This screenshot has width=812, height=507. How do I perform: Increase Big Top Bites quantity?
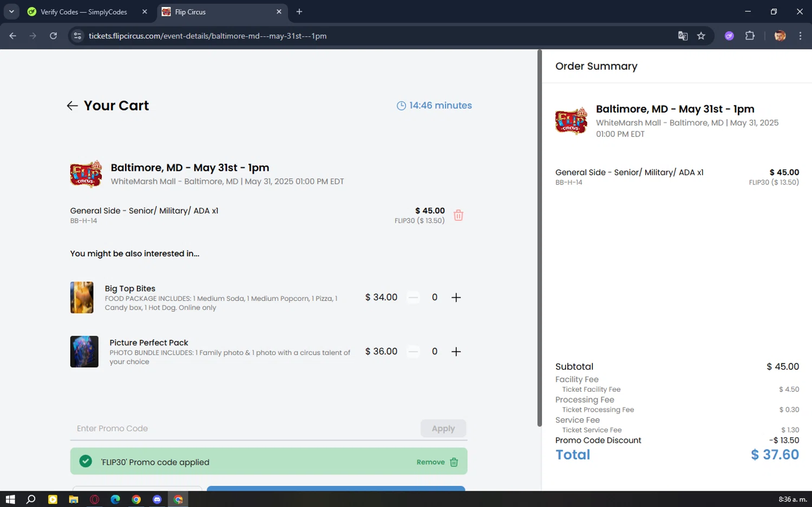click(x=456, y=298)
